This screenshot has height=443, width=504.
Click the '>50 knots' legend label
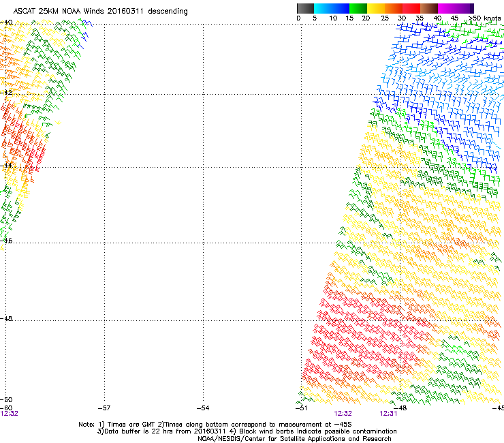[485, 18]
